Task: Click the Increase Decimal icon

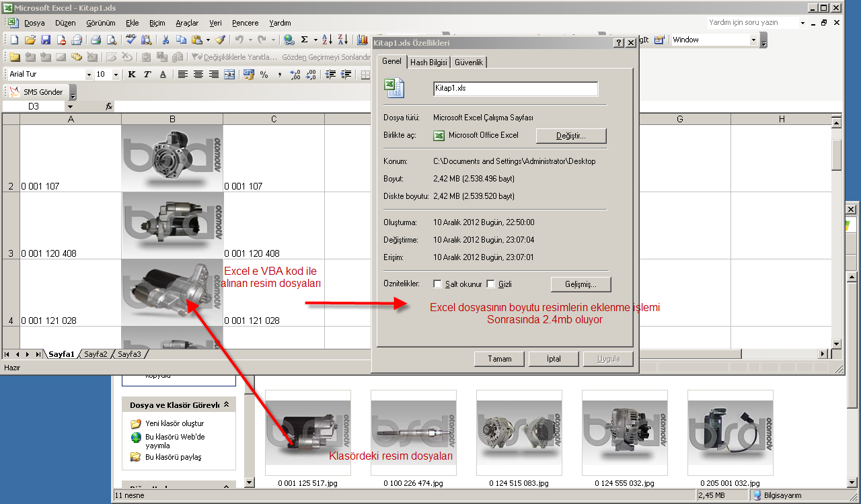Action: tap(295, 74)
